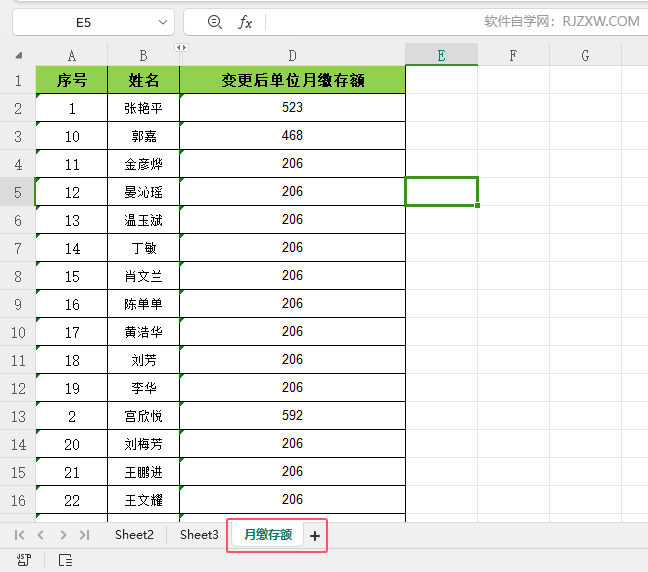The image size is (648, 572).
Task: Click the 姓名 header cell
Action: tap(143, 80)
